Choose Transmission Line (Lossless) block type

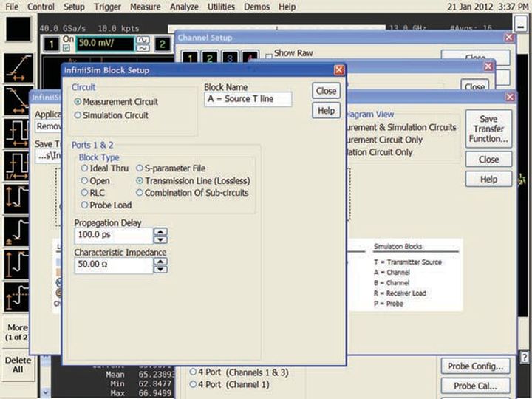pyautogui.click(x=140, y=180)
